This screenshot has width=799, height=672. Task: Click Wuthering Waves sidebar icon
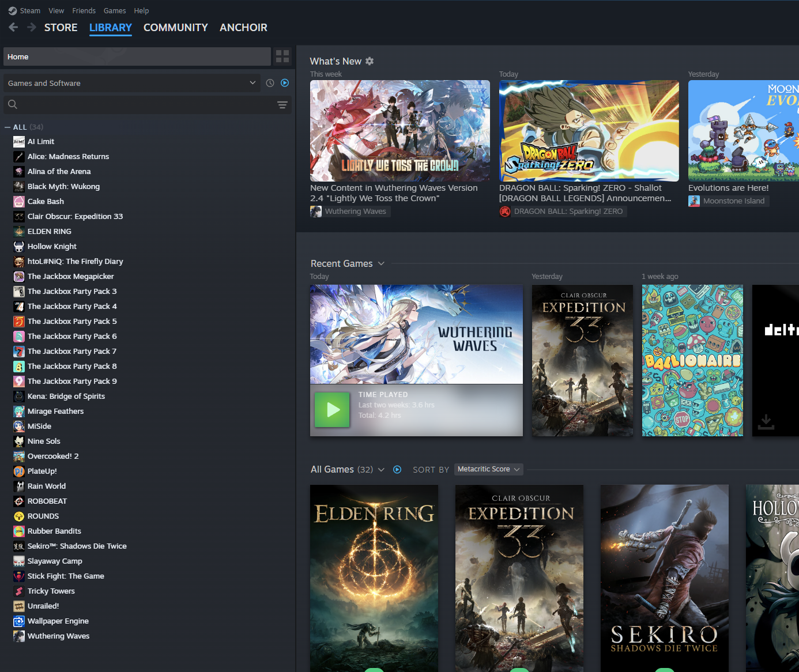[19, 636]
